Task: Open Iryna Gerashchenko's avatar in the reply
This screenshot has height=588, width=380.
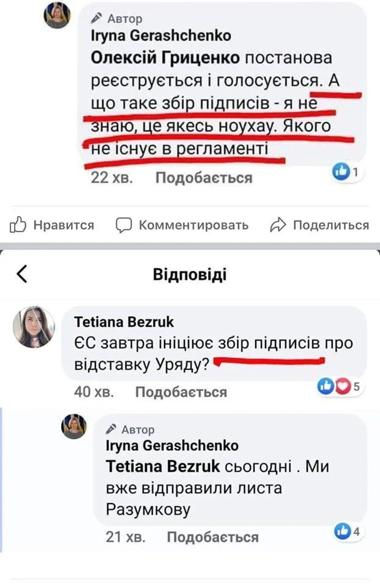Action: click(x=74, y=427)
